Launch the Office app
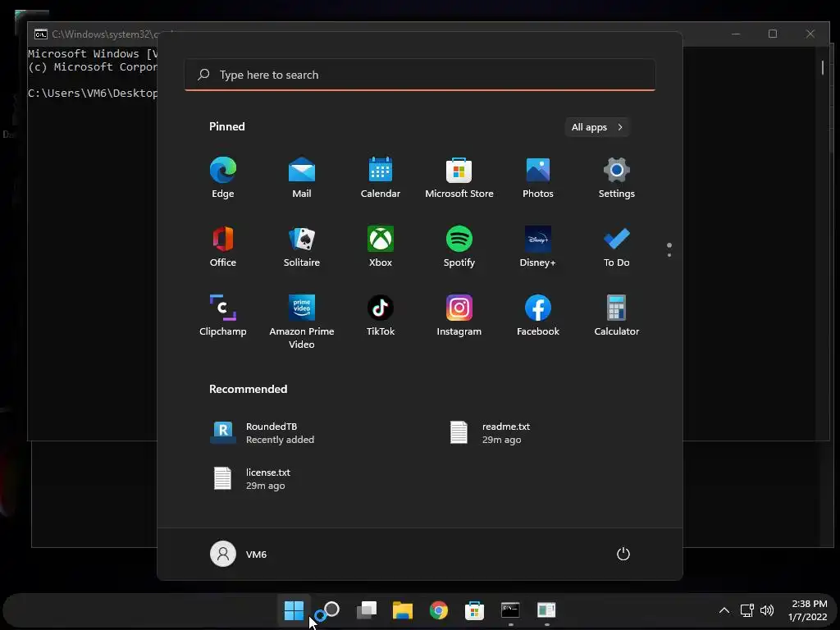 coord(223,246)
